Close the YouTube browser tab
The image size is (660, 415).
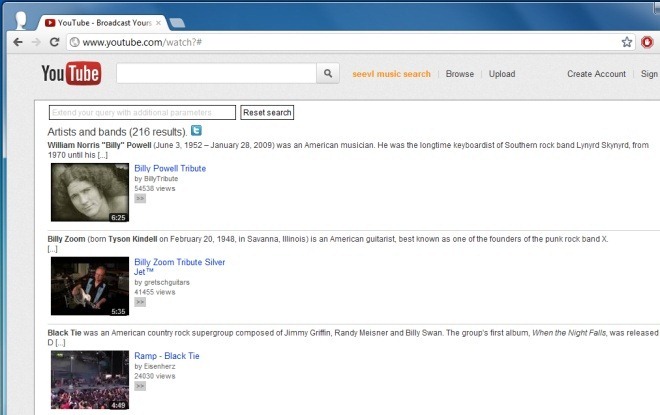pyautogui.click(x=158, y=23)
